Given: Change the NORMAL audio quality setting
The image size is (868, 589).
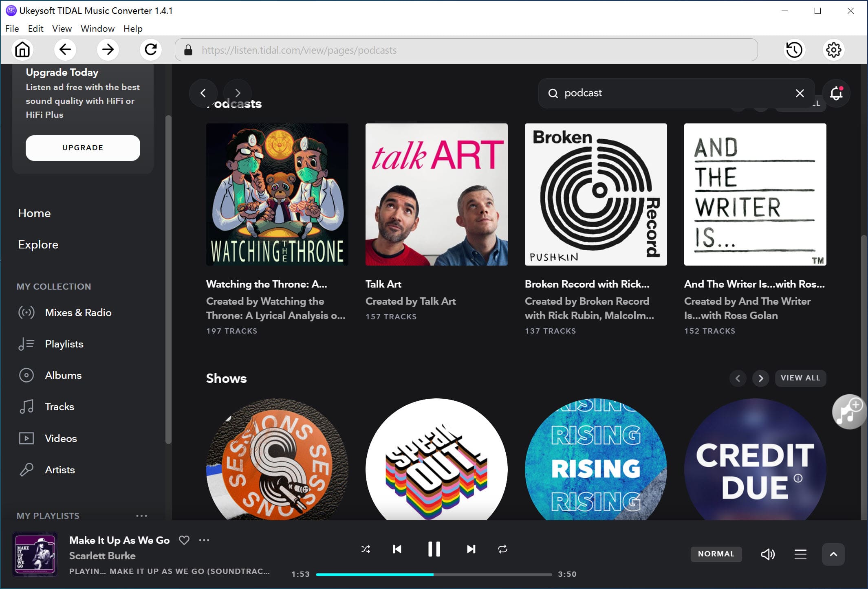Looking at the screenshot, I should coord(716,554).
